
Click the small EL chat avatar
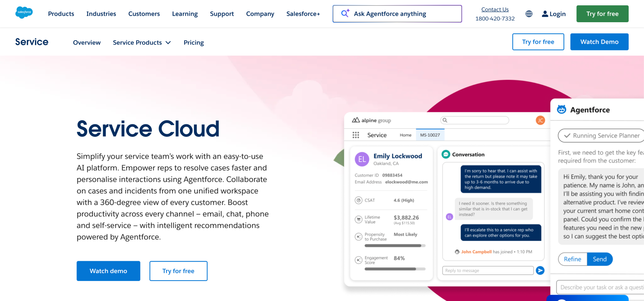click(x=450, y=217)
